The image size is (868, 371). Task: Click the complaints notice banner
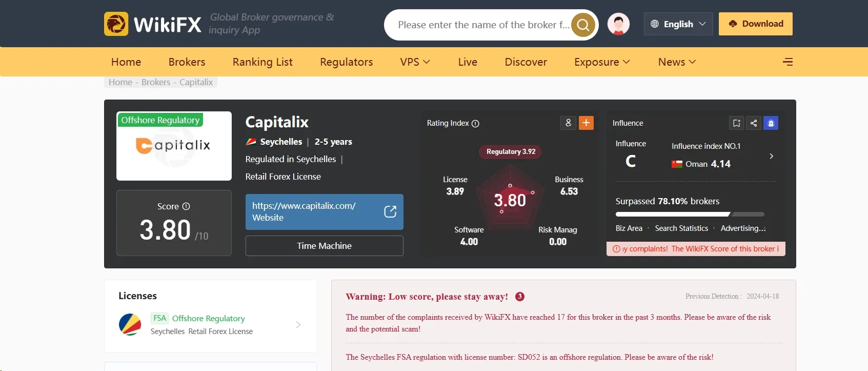pos(696,249)
